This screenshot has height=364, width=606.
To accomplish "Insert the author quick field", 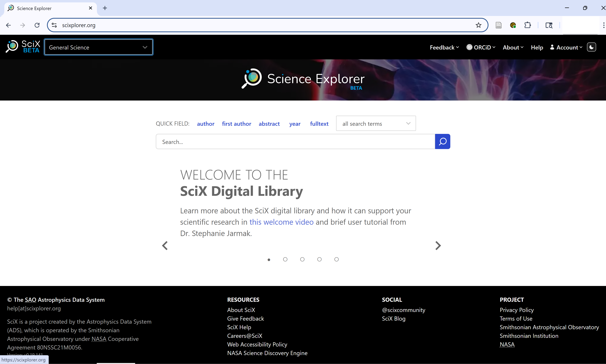I will click(x=206, y=124).
